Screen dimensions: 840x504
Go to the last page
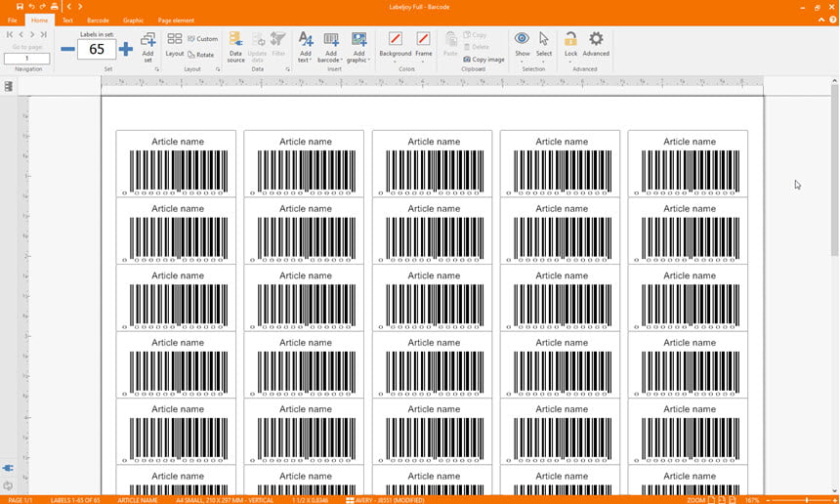click(x=44, y=34)
